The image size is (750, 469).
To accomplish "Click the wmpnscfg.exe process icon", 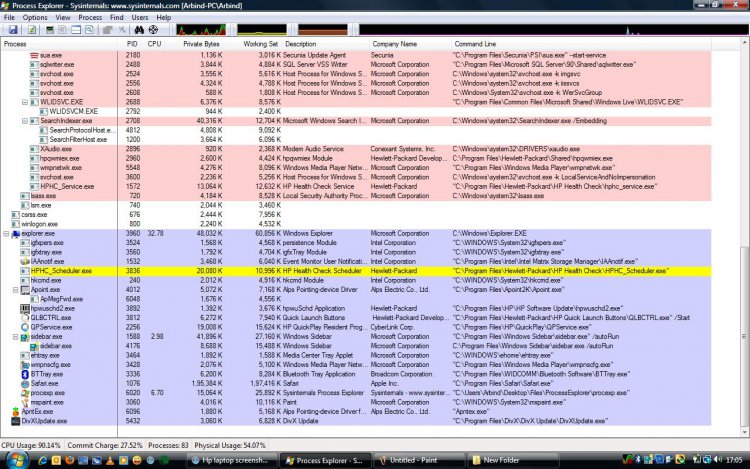I will point(25,365).
